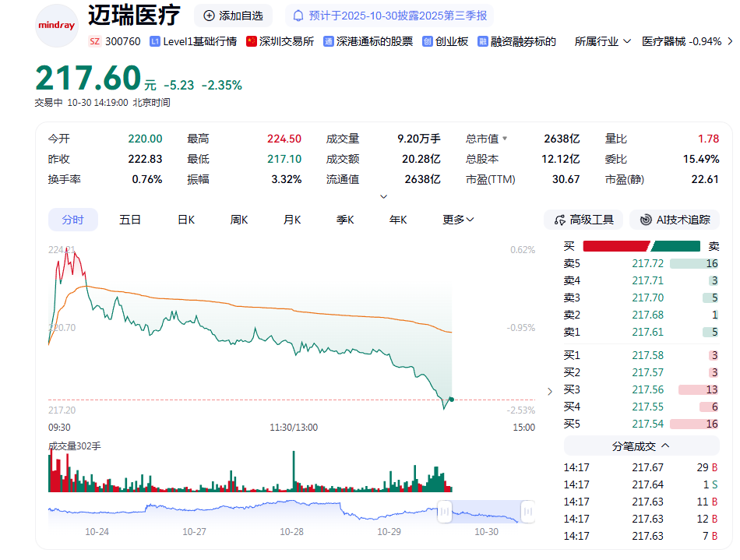Click trade row 217.67 with 29 B
740x560 pixels.
(641, 467)
